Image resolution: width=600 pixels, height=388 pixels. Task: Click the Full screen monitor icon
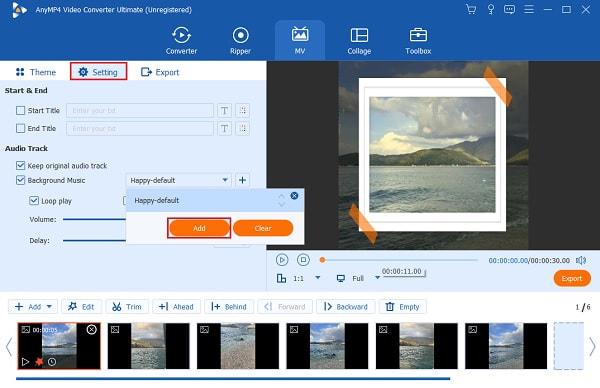[341, 278]
